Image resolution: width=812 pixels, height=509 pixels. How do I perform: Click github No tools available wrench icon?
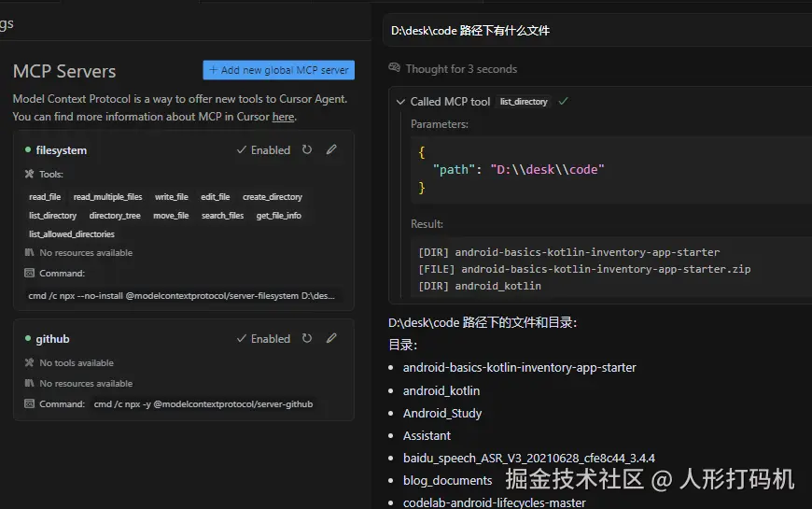click(30, 362)
